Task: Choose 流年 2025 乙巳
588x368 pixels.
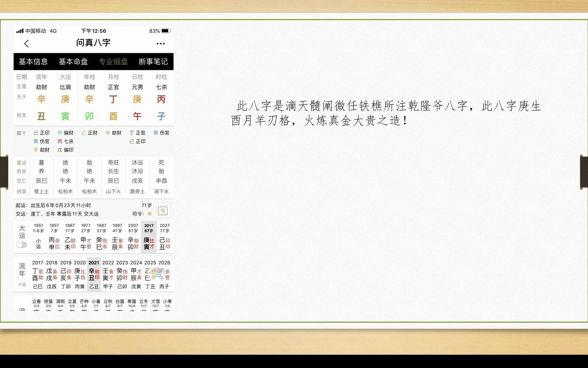Action: 150,275
